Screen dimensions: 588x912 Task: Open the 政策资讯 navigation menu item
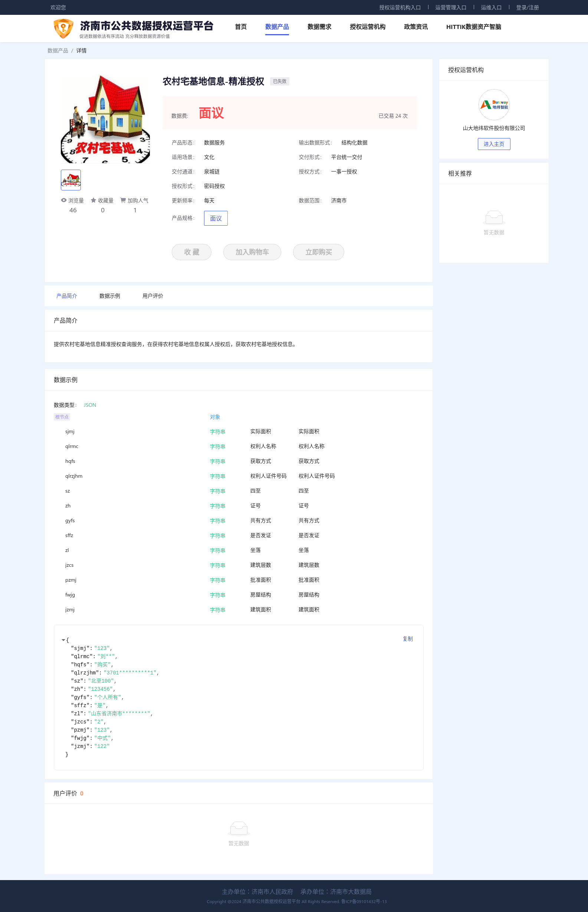click(415, 27)
